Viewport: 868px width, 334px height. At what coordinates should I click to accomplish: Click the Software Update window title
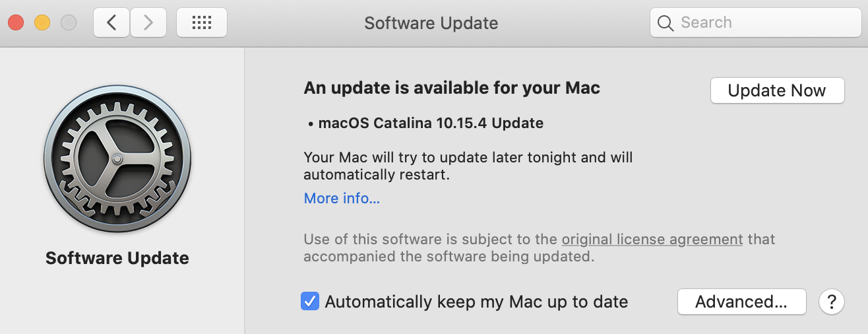click(431, 23)
